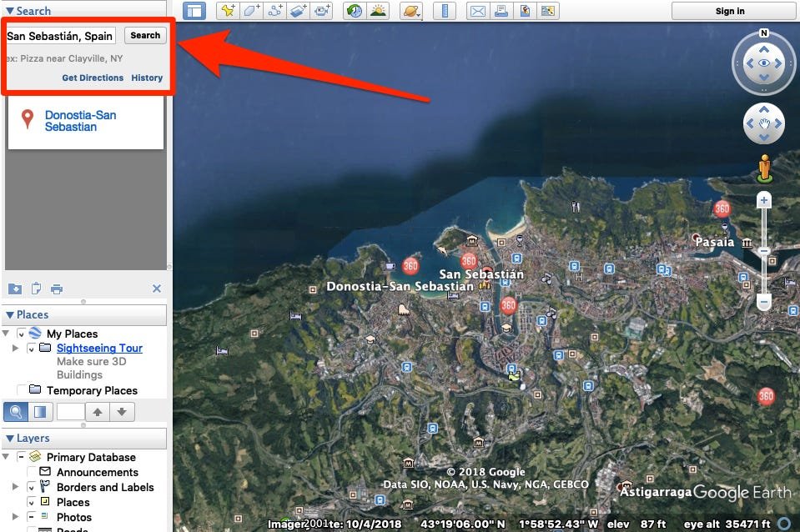This screenshot has height=532, width=800.
Task: Open search History link
Action: [x=147, y=78]
